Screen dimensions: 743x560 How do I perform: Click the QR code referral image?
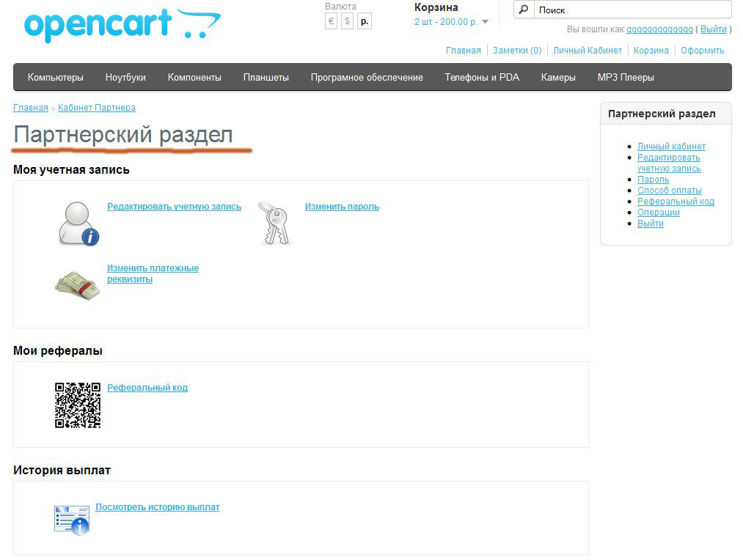pyautogui.click(x=78, y=405)
